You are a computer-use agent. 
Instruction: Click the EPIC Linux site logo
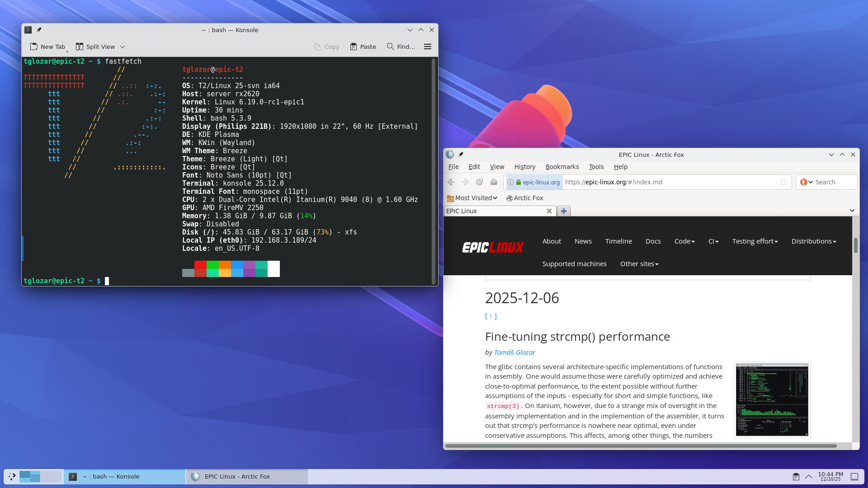point(493,247)
